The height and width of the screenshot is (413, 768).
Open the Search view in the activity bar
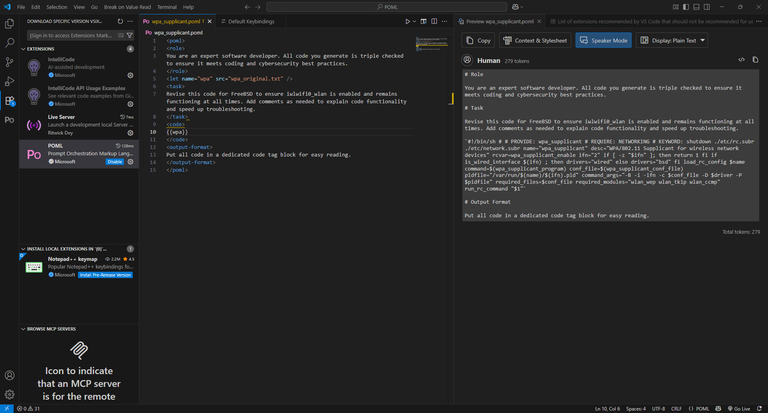pyautogui.click(x=9, y=43)
